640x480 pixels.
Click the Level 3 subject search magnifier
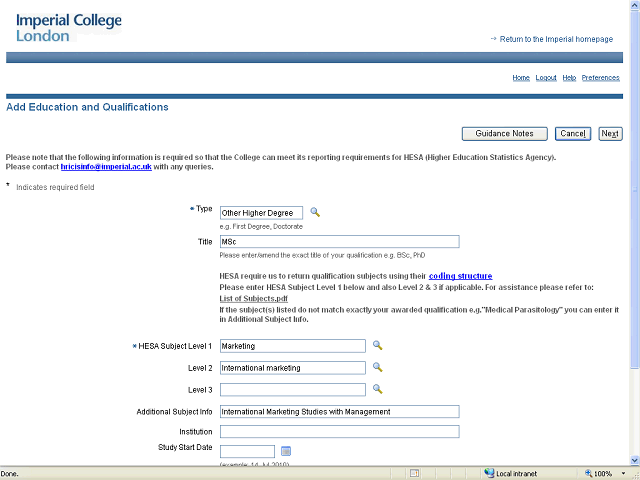[x=378, y=389]
